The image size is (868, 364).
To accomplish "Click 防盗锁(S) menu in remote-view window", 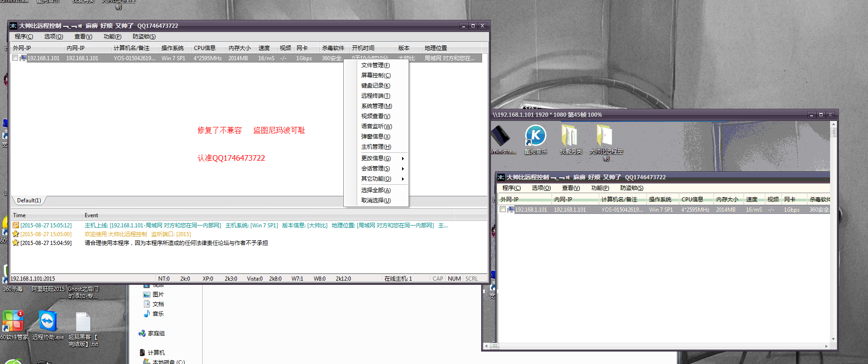I will pos(632,188).
